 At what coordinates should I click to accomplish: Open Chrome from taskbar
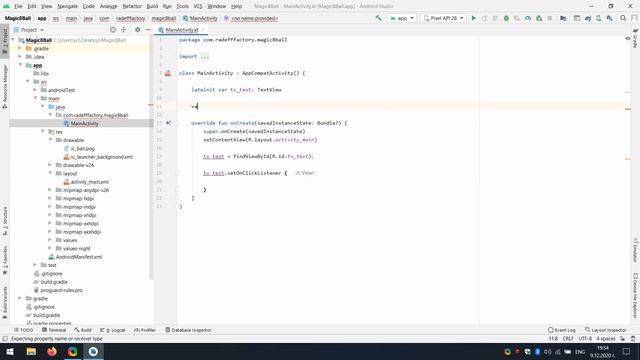73,351
